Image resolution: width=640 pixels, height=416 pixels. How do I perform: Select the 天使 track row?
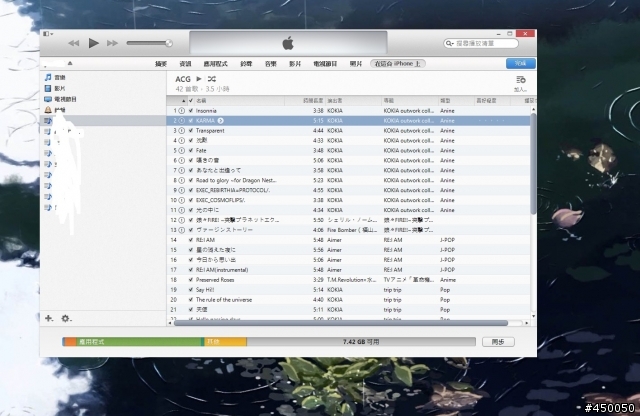click(x=349, y=309)
